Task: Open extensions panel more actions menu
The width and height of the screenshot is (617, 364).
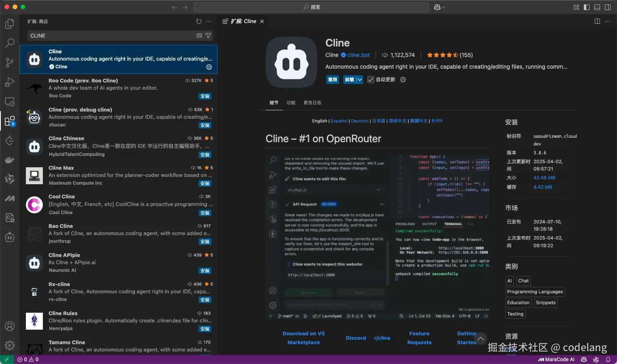Action: 209,21
